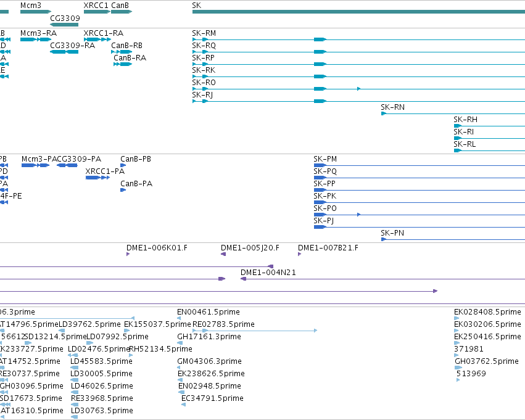Click the CanB-PB protein label
This screenshot has height=420, width=525.
tap(136, 159)
